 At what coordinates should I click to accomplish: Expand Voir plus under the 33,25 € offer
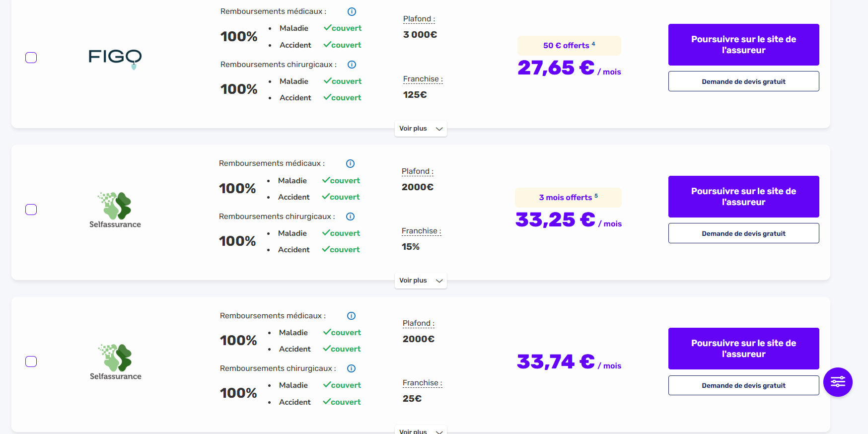(420, 281)
